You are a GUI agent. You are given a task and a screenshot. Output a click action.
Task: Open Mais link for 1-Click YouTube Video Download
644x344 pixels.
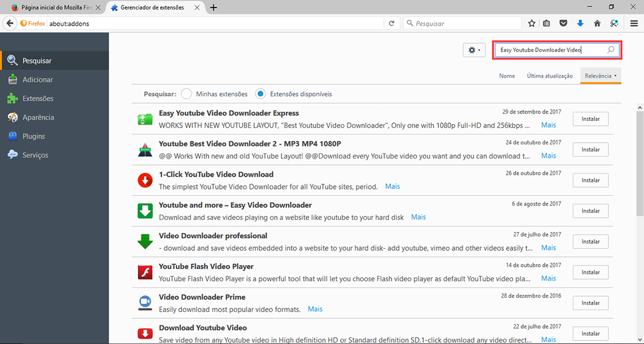(392, 186)
